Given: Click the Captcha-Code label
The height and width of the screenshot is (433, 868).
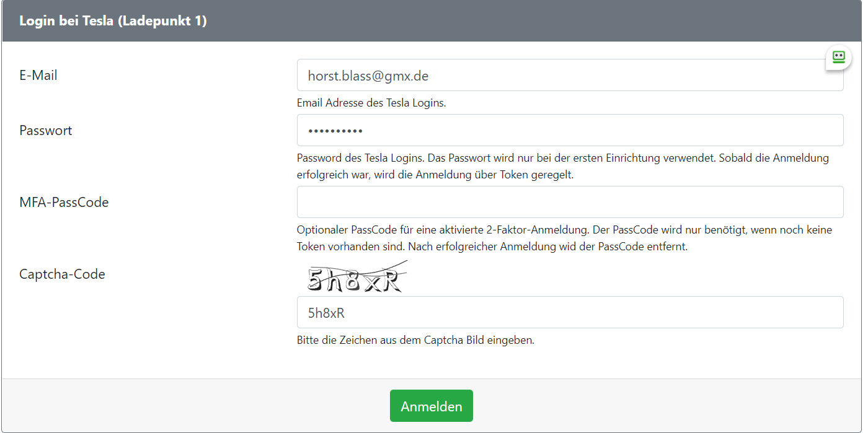Looking at the screenshot, I should 62,274.
